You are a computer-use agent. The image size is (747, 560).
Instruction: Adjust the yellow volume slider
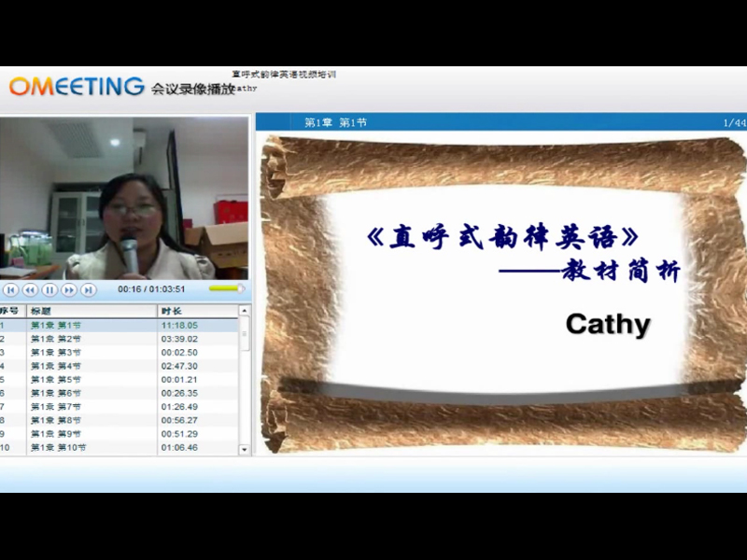[x=225, y=289]
